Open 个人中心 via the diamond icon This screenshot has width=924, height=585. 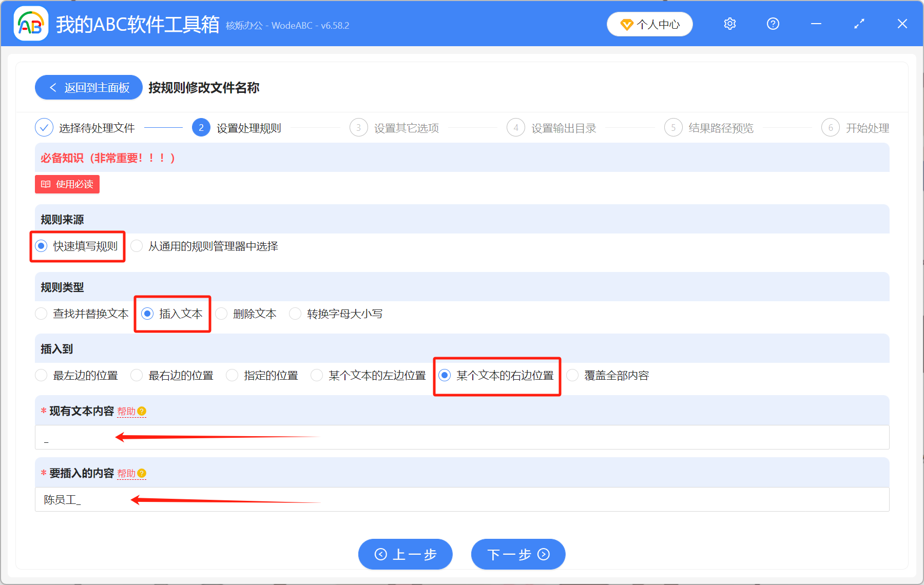point(626,24)
